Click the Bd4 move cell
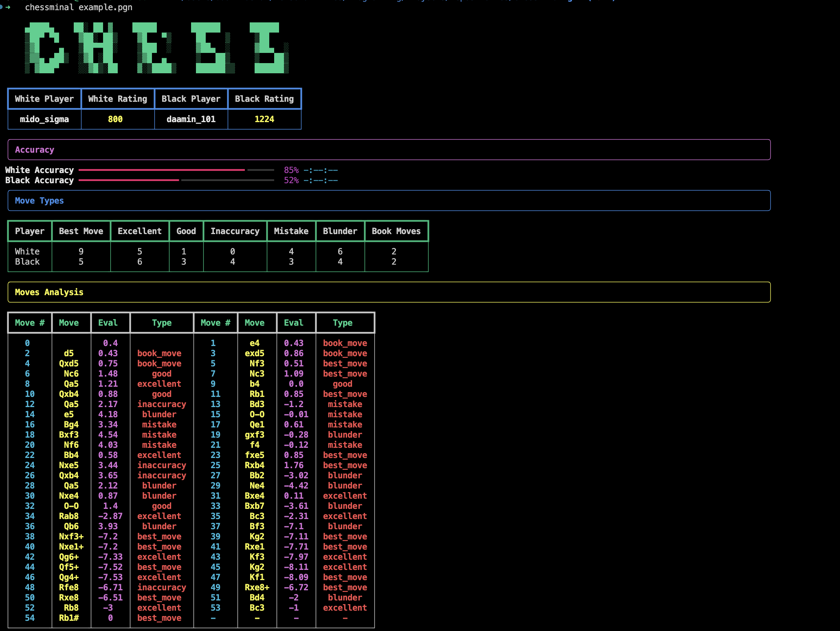This screenshot has height=631, width=840. click(x=257, y=598)
